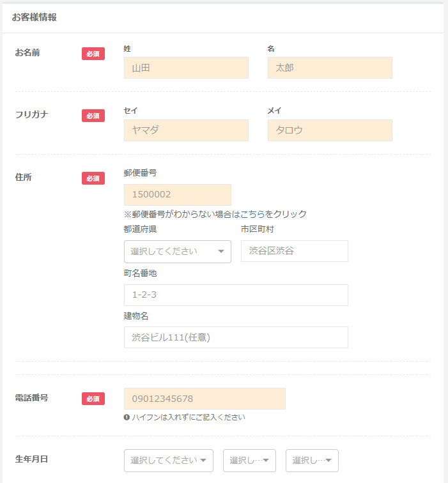Viewport: 448px width, 483px height.
Task: Click the 名 (first name) input field
Action: coord(330,68)
